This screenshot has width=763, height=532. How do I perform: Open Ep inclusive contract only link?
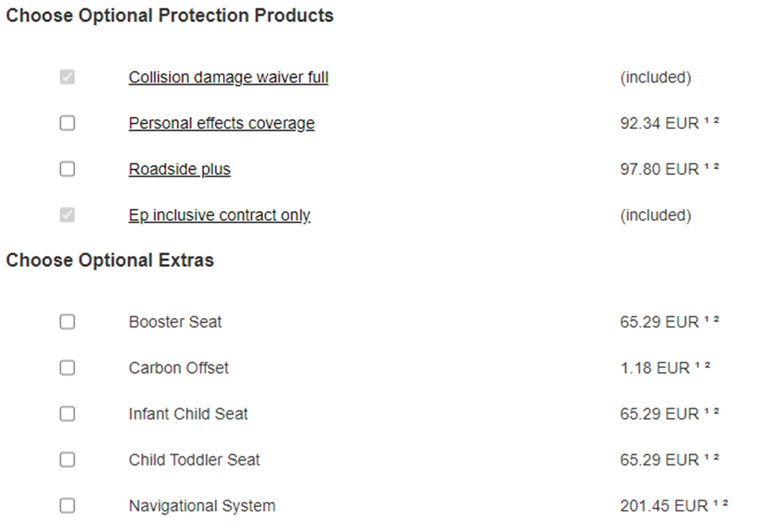coord(219,216)
